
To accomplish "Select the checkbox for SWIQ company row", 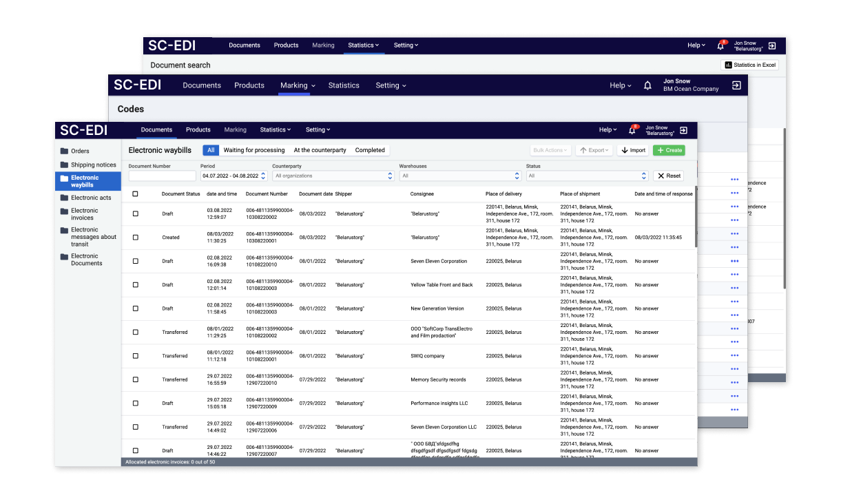I will point(135,356).
